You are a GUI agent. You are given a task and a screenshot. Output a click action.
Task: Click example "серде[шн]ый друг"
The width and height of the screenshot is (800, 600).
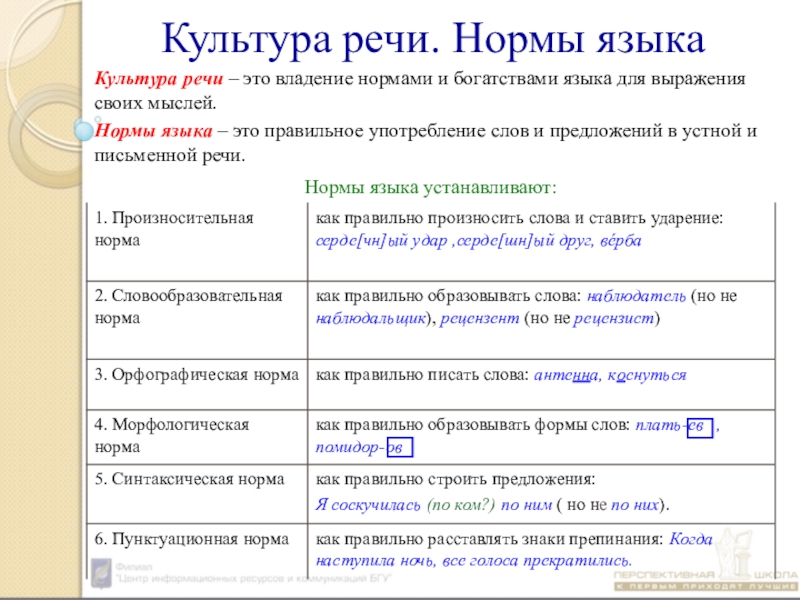pos(525,241)
